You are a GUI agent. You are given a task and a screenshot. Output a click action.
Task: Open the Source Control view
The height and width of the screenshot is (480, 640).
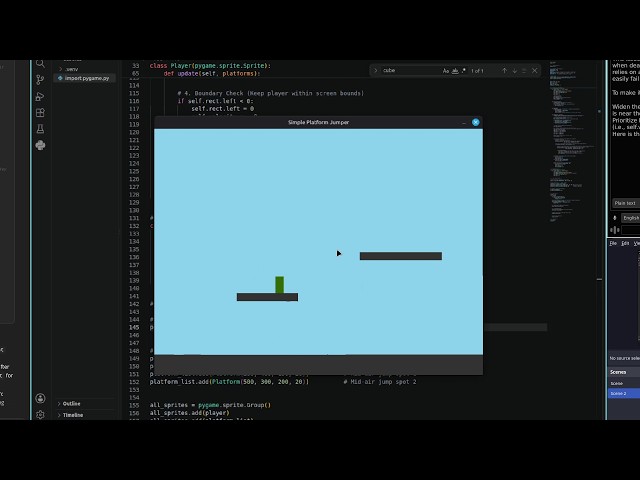click(40, 80)
